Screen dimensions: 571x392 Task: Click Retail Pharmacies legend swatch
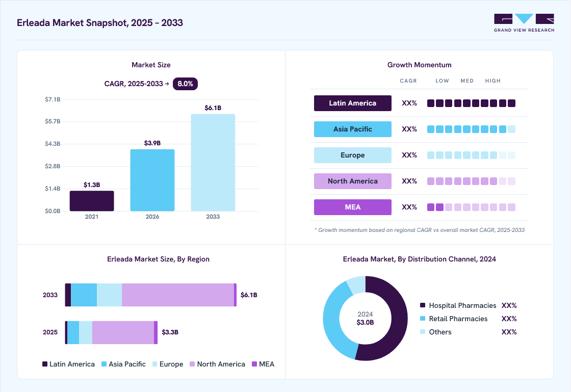tap(423, 319)
